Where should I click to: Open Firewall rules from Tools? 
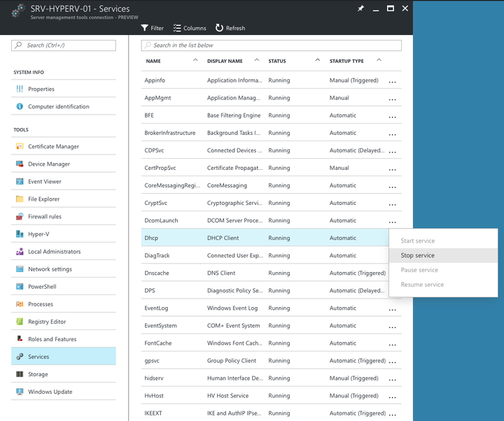click(x=63, y=216)
